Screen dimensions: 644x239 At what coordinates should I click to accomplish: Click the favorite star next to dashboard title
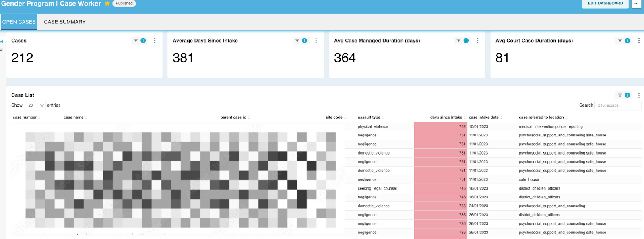pos(107,3)
